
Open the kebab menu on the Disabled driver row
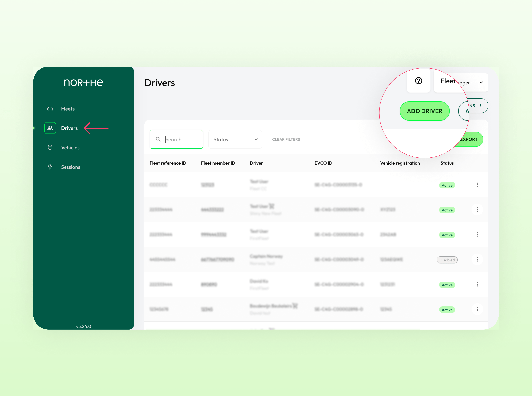pyautogui.click(x=477, y=259)
